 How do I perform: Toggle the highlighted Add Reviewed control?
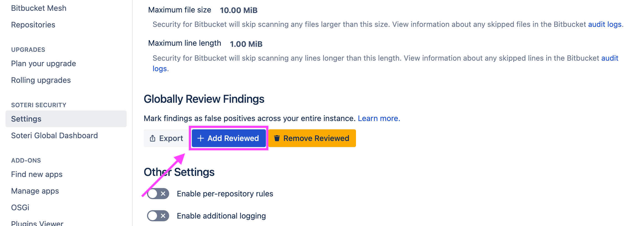coord(228,138)
